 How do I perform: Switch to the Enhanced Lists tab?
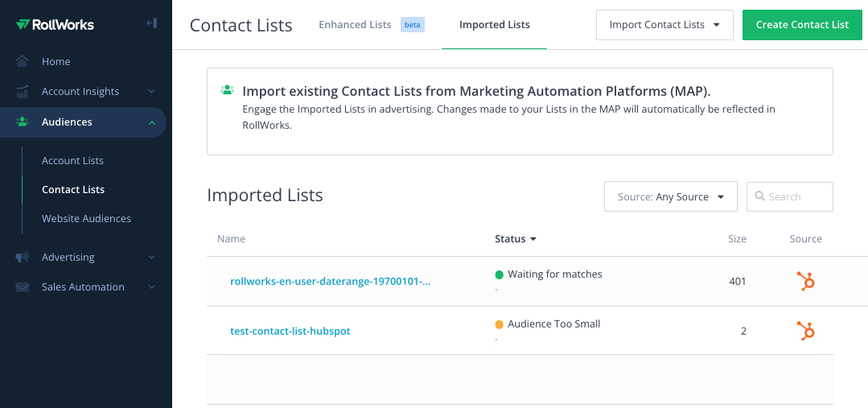pos(355,24)
